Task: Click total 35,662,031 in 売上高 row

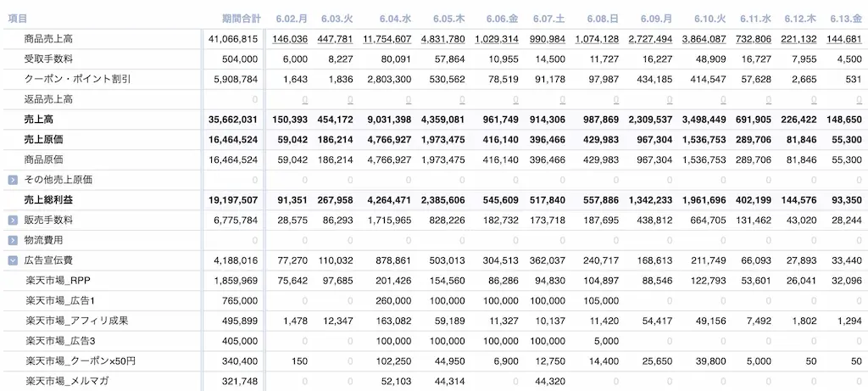Action: point(233,120)
